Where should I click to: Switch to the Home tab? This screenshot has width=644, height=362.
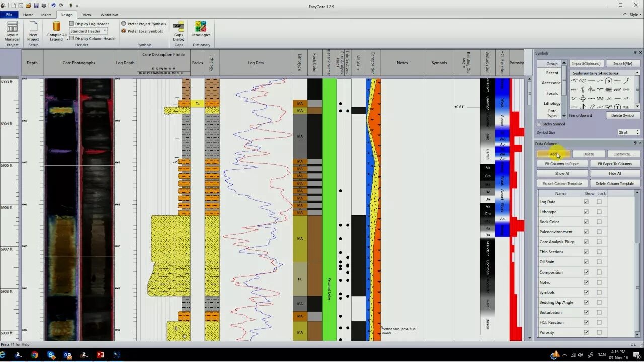28,15
